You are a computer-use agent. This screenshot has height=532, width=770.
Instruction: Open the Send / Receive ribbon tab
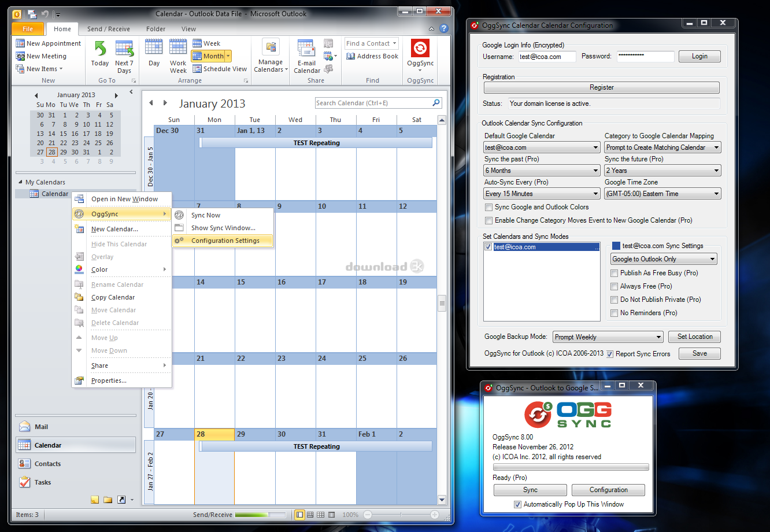[109, 29]
